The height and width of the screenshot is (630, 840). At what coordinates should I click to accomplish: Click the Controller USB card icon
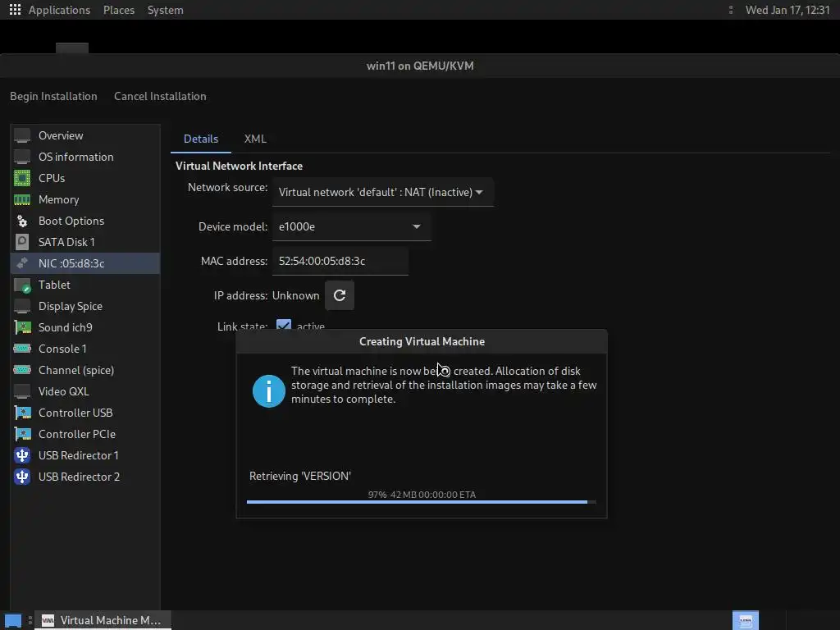(22, 413)
